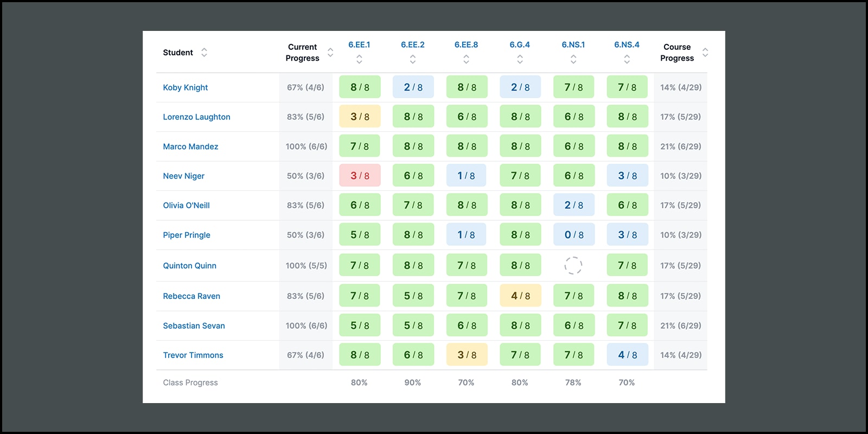The image size is (868, 434).
Task: Click Neev Niger's red 3/8 score
Action: [360, 176]
